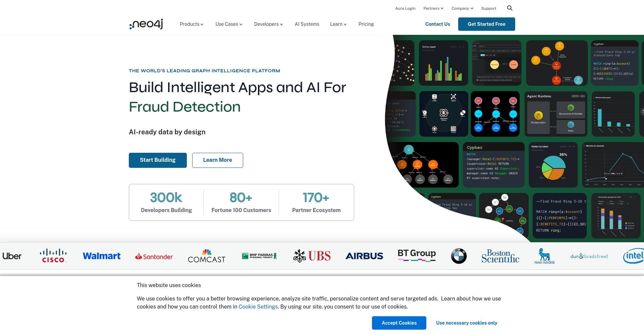
Task: Click the Start Building button
Action: (x=158, y=160)
